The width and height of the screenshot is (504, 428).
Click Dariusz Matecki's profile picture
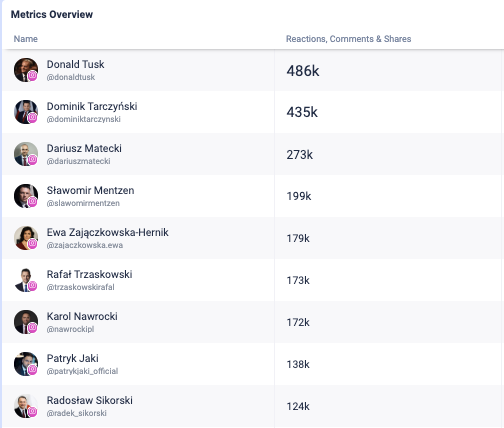point(26,154)
